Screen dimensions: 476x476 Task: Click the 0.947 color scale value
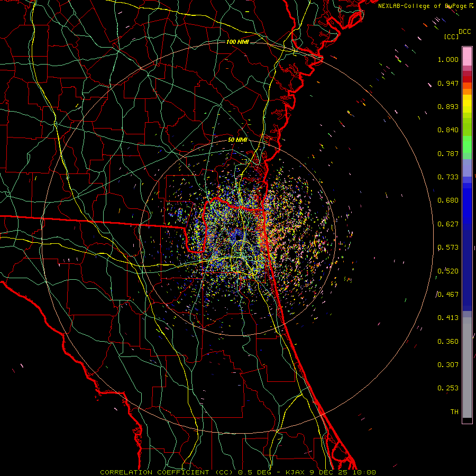pyautogui.click(x=448, y=83)
